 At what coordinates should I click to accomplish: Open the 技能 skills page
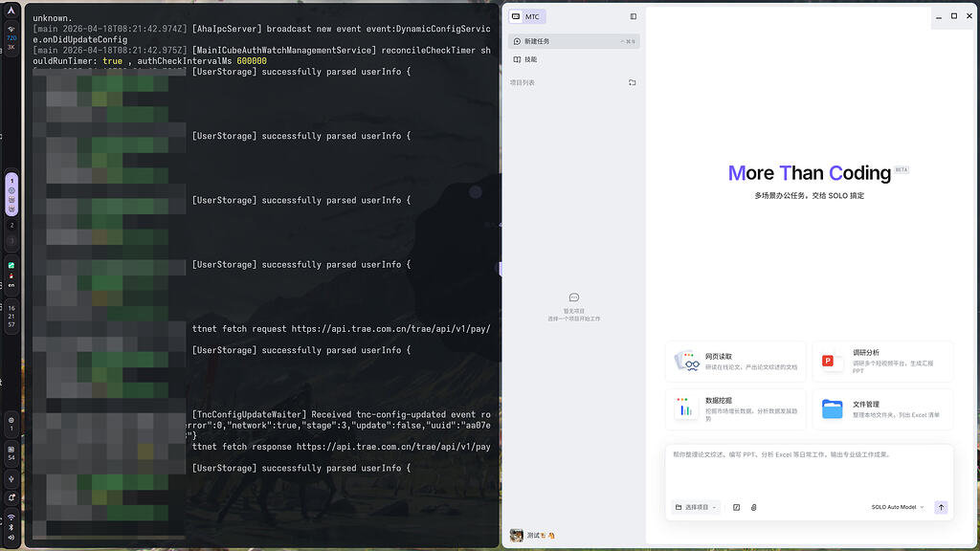click(x=574, y=59)
